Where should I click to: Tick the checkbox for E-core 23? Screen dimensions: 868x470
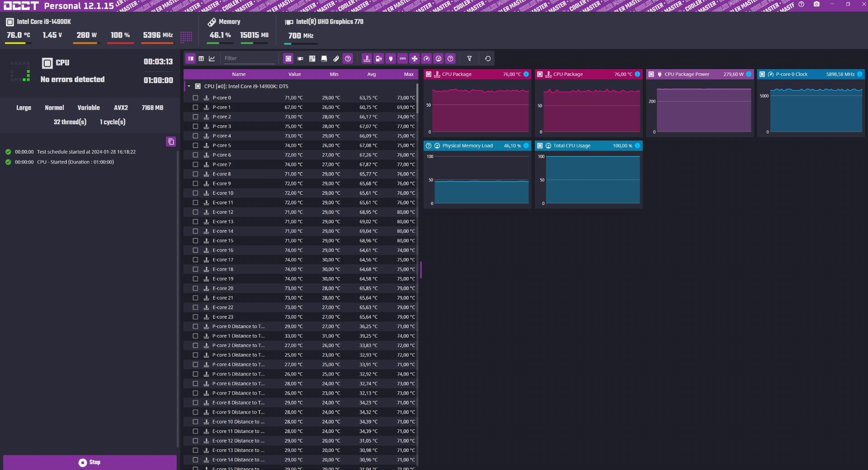[195, 317]
